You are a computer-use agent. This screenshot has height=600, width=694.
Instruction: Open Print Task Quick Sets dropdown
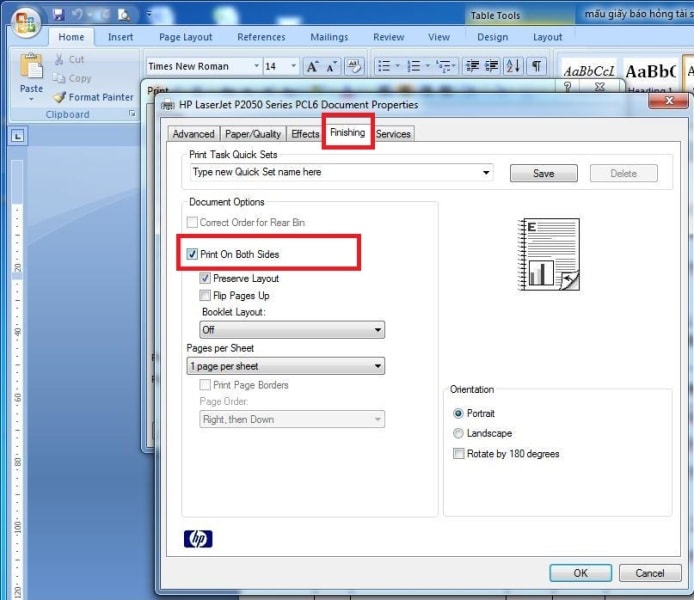486,172
